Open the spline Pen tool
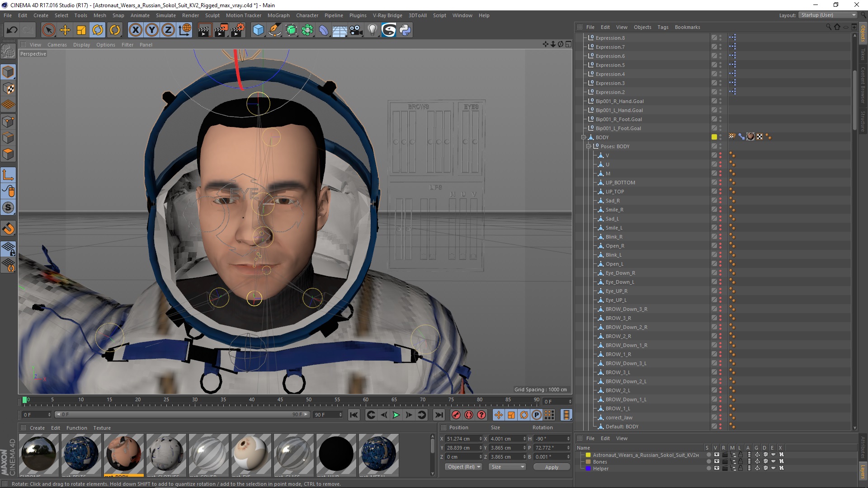Viewport: 868px width, 488px height. 274,30
